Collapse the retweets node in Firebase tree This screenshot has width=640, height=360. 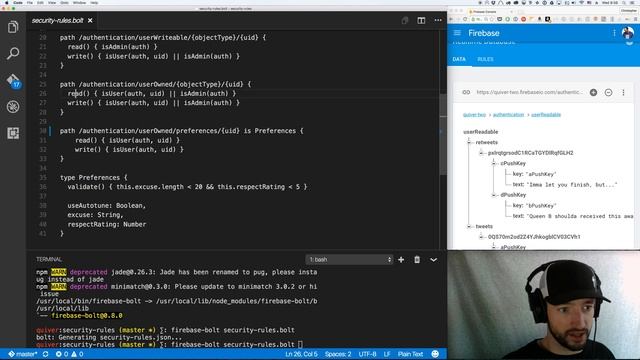[x=469, y=142]
